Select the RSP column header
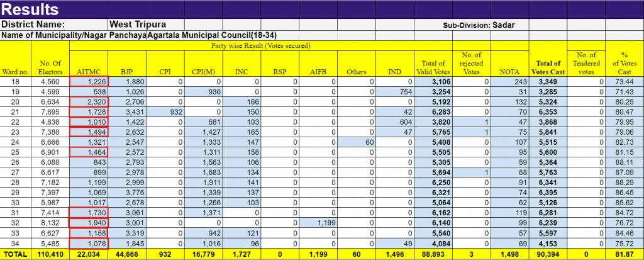The image size is (644, 260). click(x=280, y=64)
